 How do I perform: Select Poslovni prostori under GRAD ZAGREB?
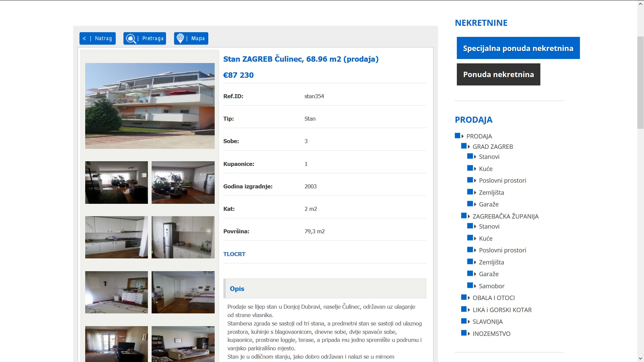coord(502,180)
